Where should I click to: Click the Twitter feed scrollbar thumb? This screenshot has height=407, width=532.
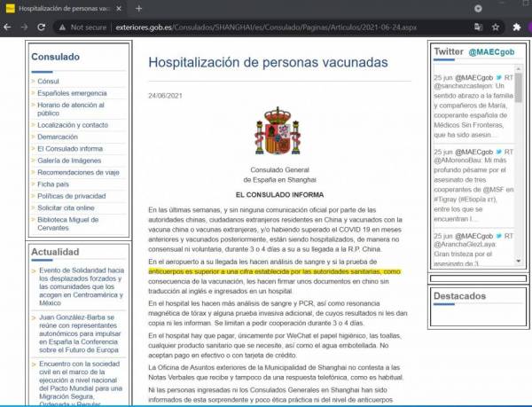[x=519, y=88]
